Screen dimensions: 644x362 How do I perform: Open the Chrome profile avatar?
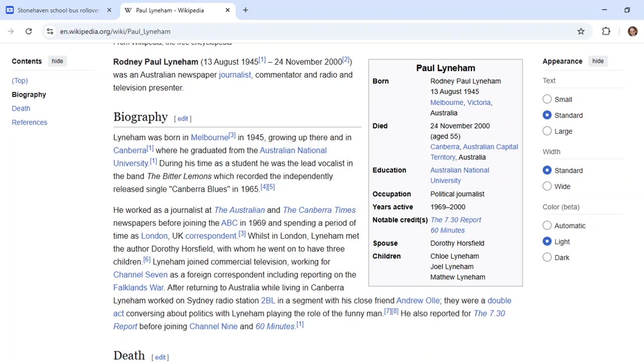[x=632, y=31]
